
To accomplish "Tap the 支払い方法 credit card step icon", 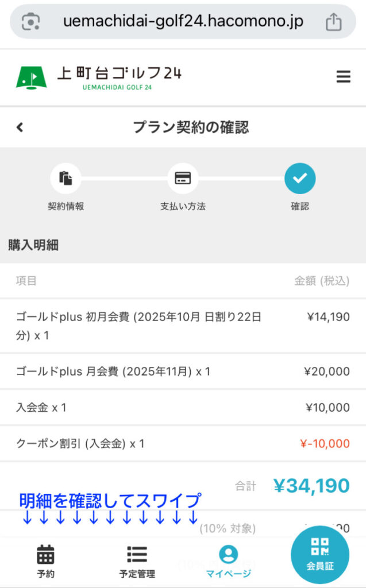I will tap(183, 178).
